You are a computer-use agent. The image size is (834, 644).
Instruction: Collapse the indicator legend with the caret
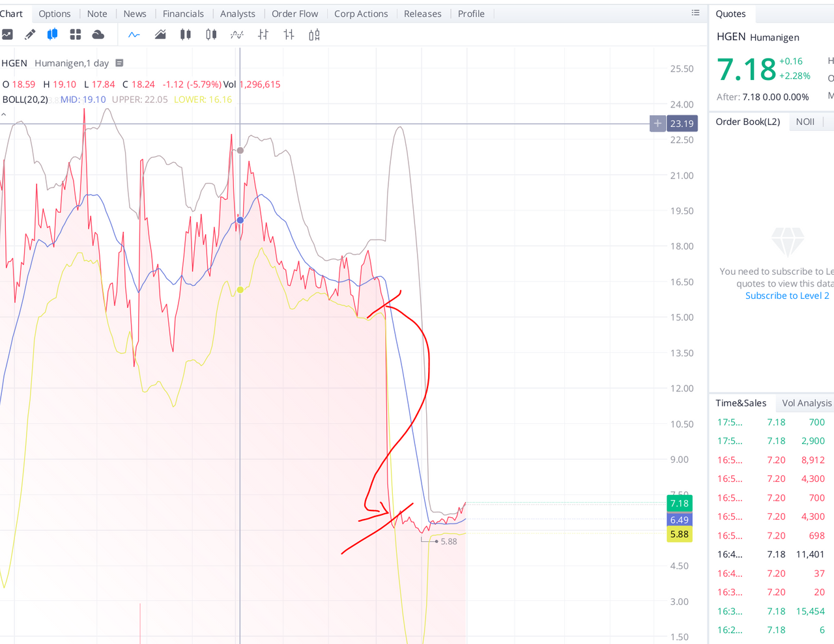point(4,115)
